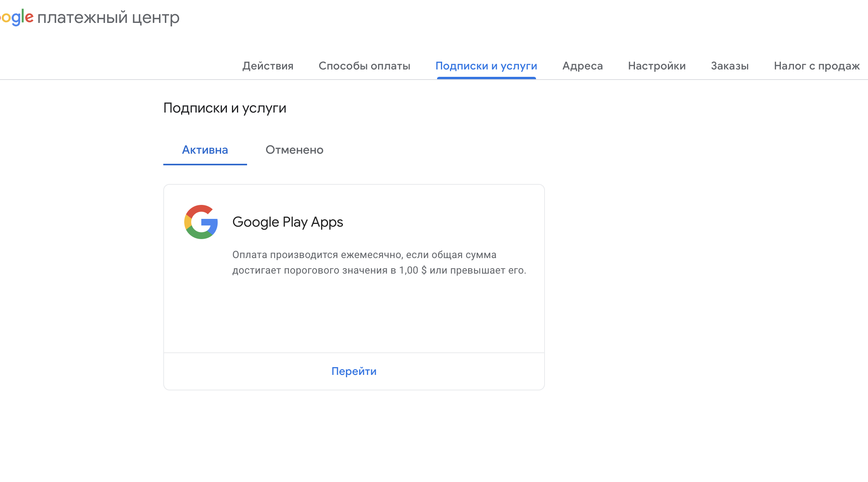This screenshot has width=868, height=482.
Task: Click the blue indicator under the Подписки и услуги tab
Action: pos(486,78)
